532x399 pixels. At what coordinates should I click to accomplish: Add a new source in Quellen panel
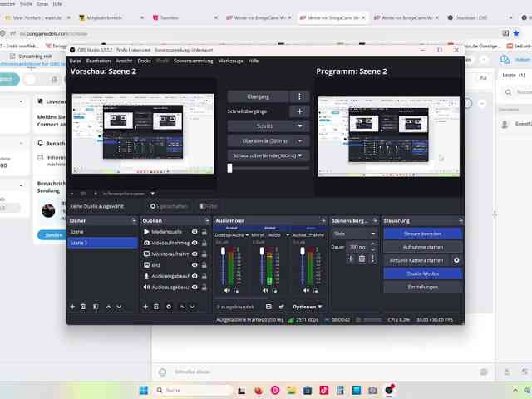tap(145, 307)
